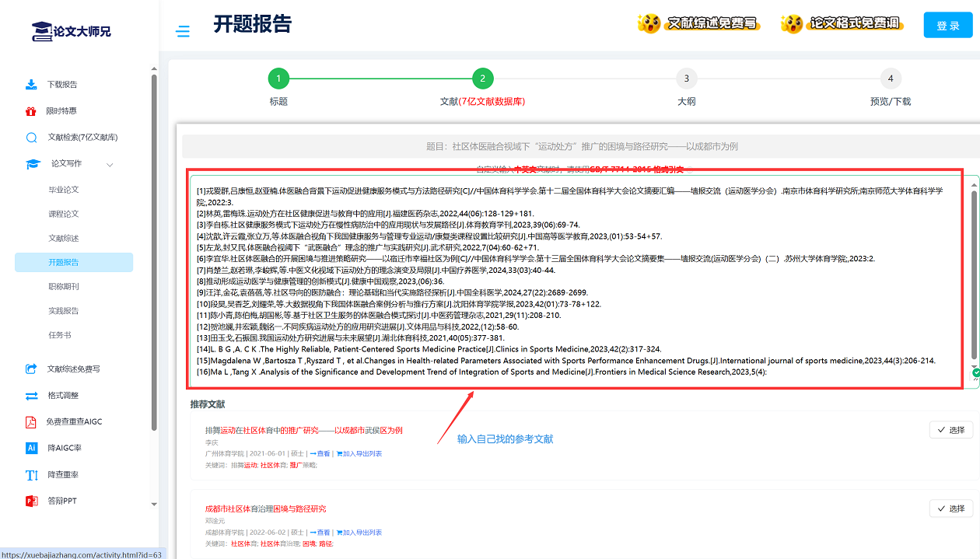Click the 限时特惠 gift icon

click(x=31, y=111)
